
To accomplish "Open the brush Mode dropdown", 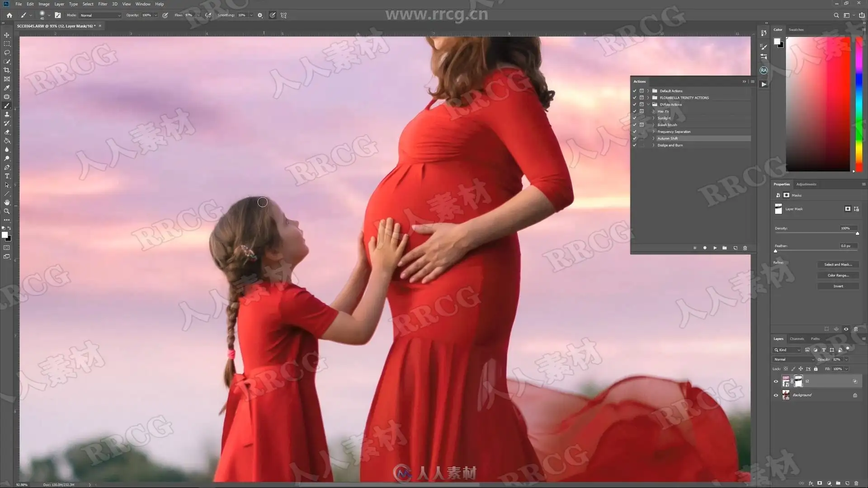I will 100,15.
